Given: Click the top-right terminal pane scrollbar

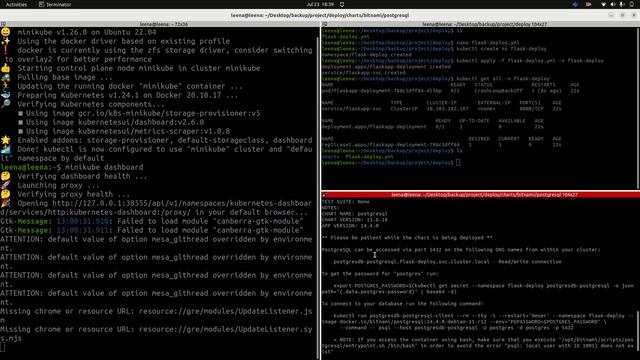Looking at the screenshot, I should 638,108.
